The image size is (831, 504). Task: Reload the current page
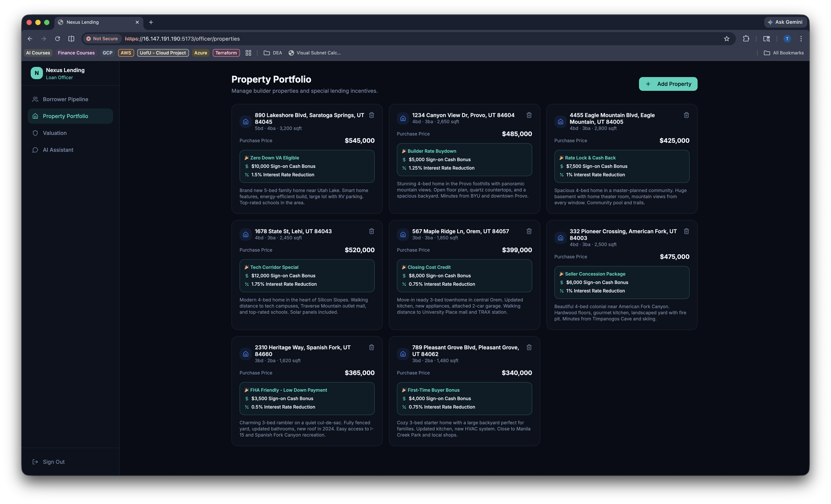click(57, 39)
